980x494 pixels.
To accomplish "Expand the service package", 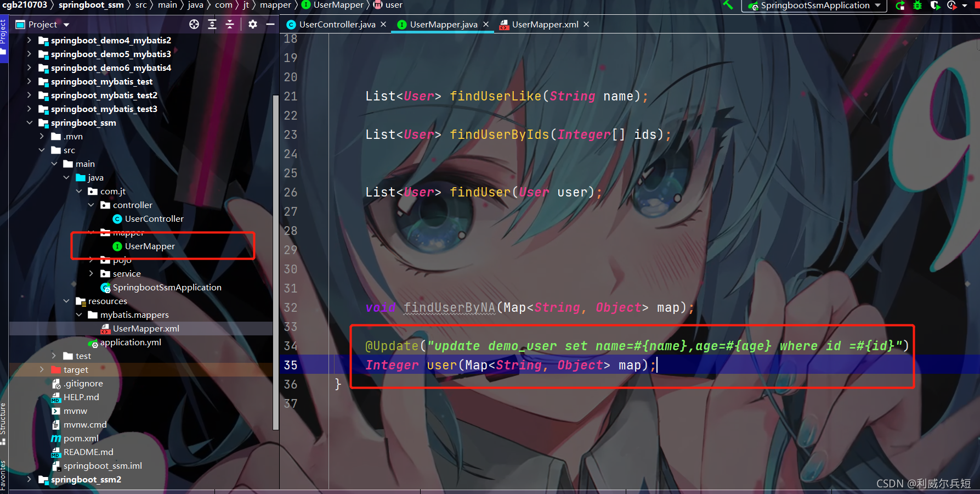I will 91,273.
